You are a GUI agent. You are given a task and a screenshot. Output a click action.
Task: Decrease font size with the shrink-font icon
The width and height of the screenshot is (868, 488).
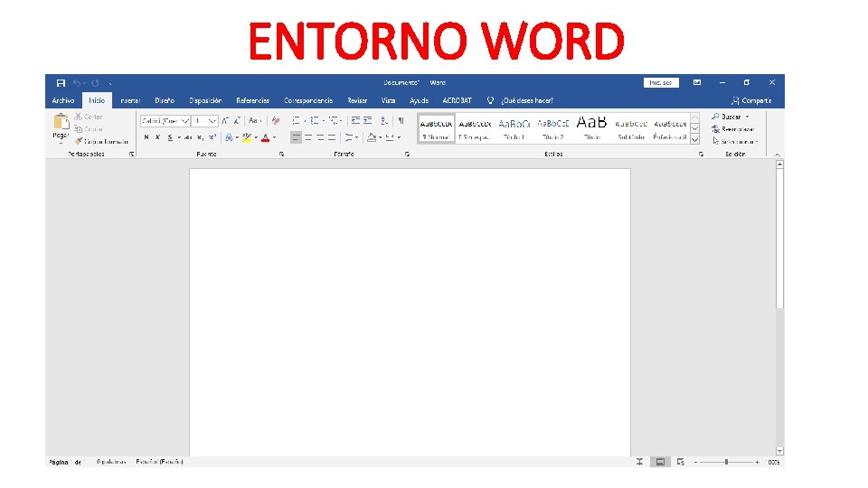coord(237,120)
